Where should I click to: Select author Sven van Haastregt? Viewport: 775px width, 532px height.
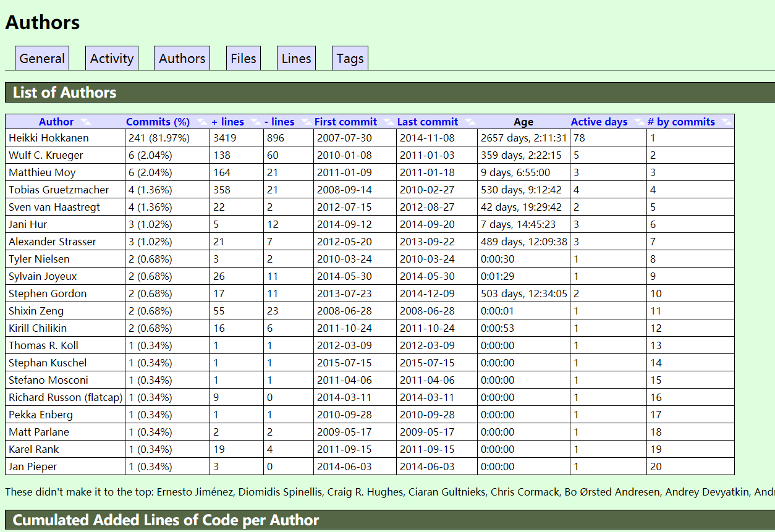click(x=54, y=207)
